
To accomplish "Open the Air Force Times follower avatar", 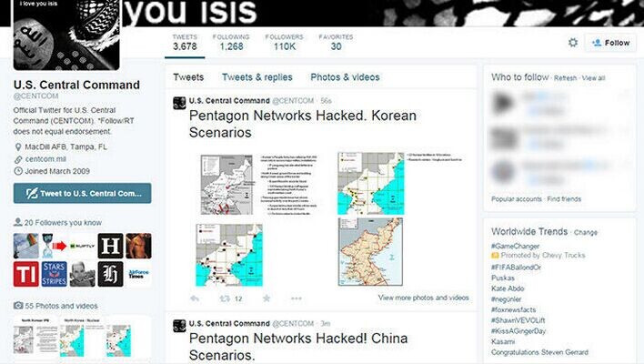I will pyautogui.click(x=138, y=274).
